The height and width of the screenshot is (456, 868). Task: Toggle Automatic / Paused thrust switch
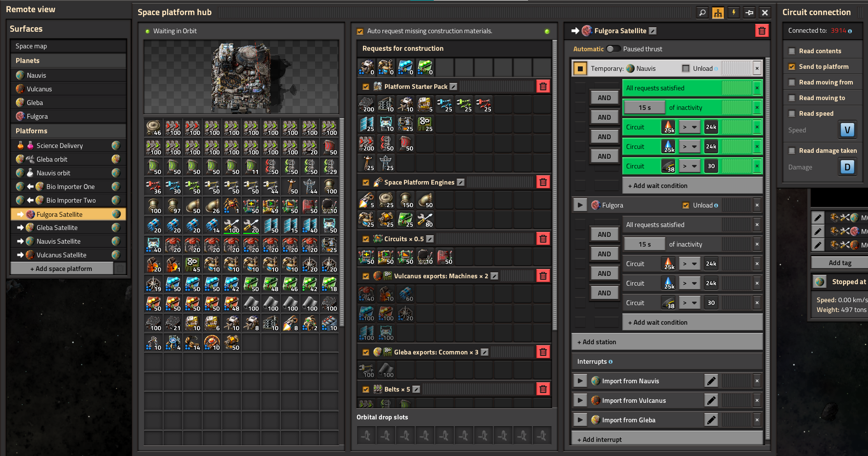click(613, 49)
